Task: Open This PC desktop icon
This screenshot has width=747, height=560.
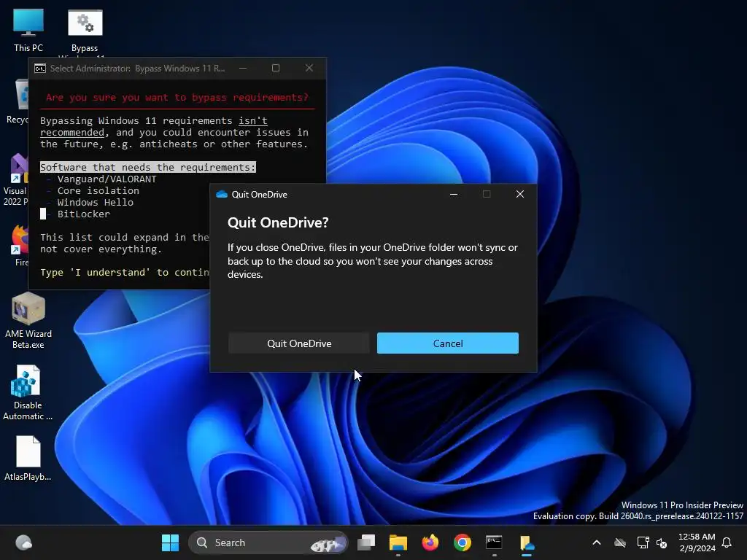Action: [x=28, y=31]
